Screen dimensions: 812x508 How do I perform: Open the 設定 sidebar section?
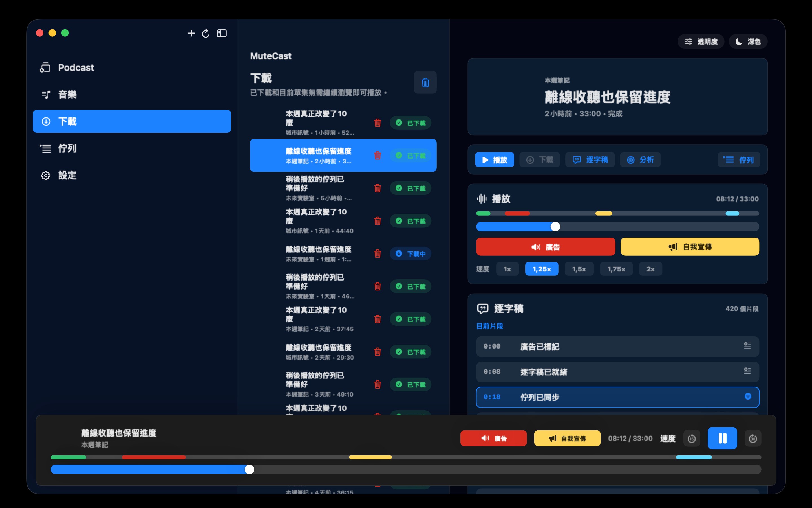click(132, 175)
